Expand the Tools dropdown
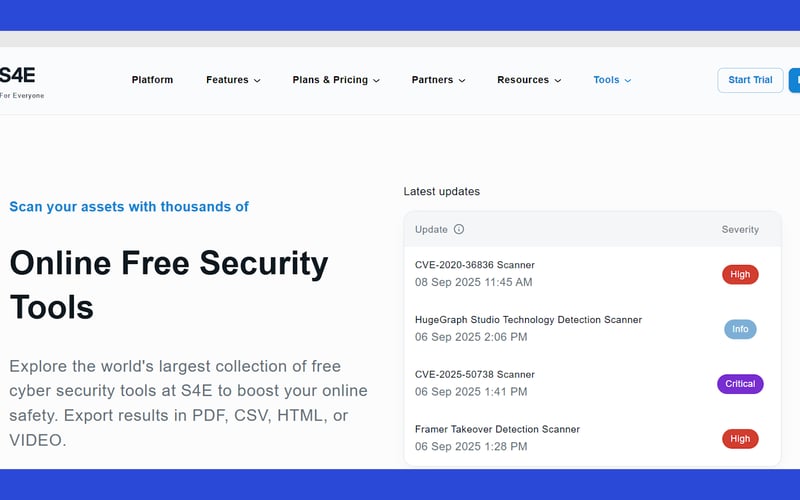The image size is (800, 500). click(612, 80)
